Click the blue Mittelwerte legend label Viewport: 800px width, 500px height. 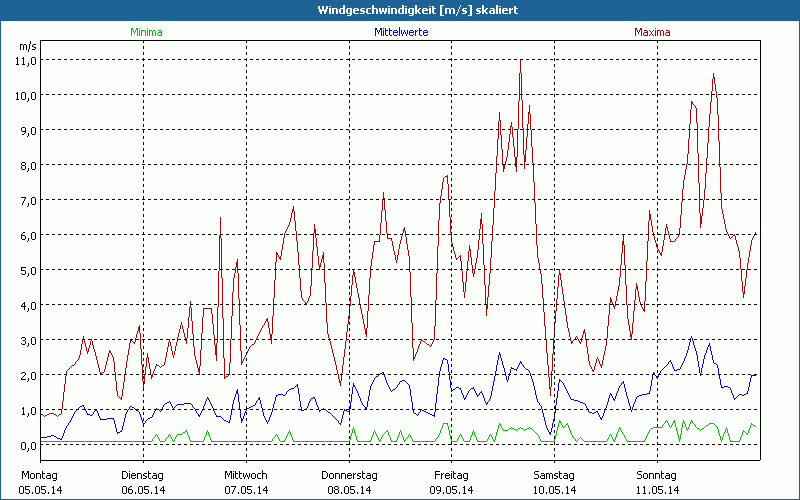400,32
